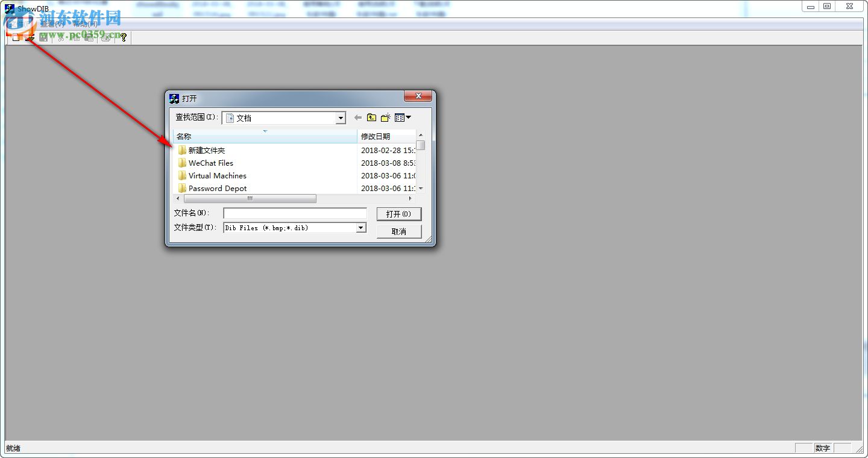Click the date cell for Virtual Machines

click(x=388, y=175)
